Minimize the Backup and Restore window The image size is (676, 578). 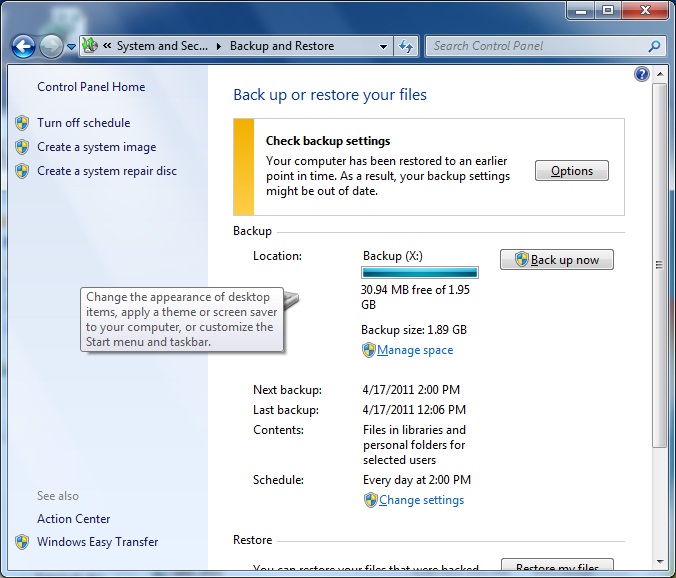point(581,10)
